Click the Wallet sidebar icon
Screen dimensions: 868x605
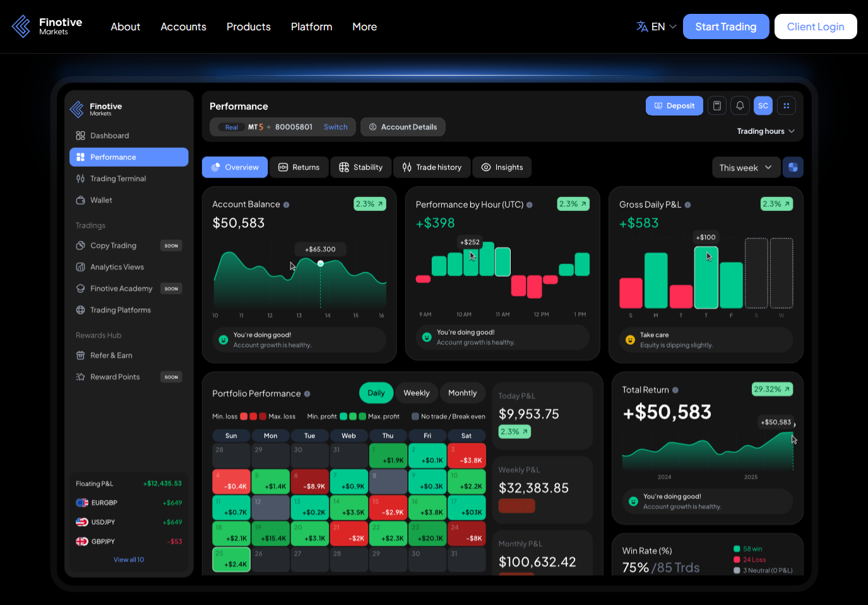pos(80,200)
